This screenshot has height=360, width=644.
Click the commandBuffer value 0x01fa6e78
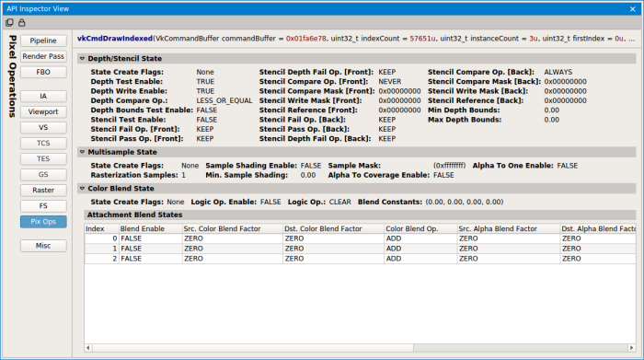click(306, 39)
